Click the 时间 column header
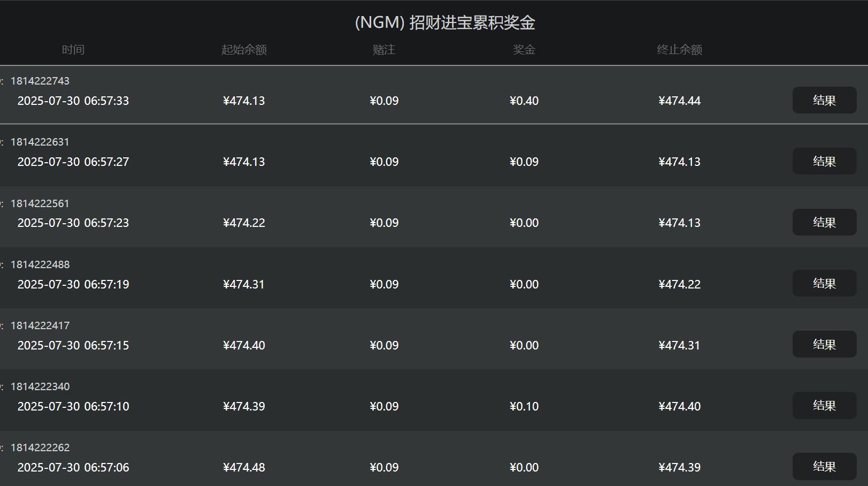 coord(73,50)
